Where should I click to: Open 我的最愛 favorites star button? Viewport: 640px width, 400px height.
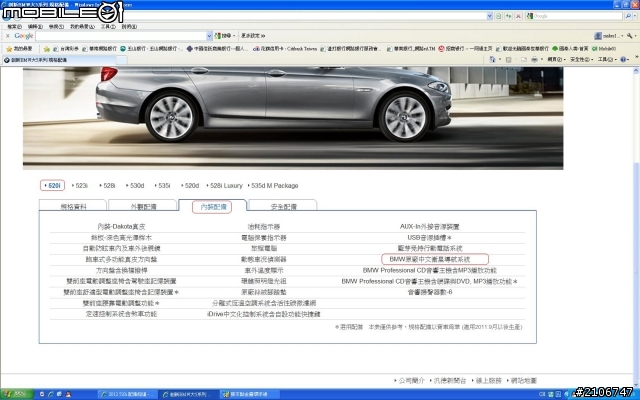click(19, 49)
